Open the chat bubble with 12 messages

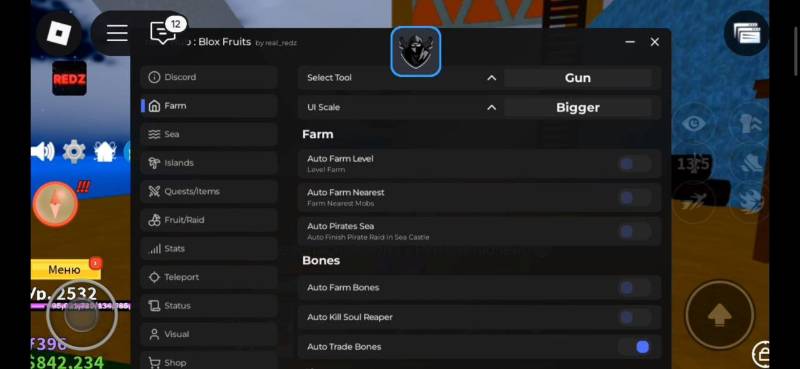coord(163,33)
